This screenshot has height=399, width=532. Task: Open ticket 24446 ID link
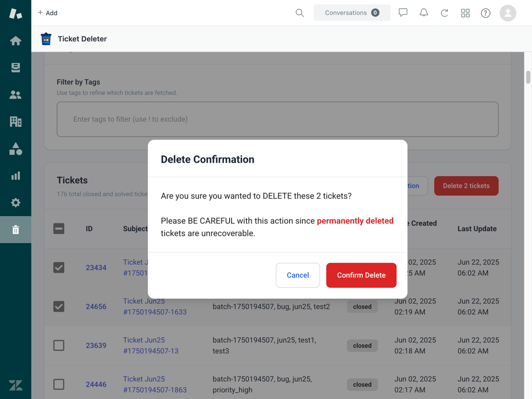pyautogui.click(x=96, y=384)
